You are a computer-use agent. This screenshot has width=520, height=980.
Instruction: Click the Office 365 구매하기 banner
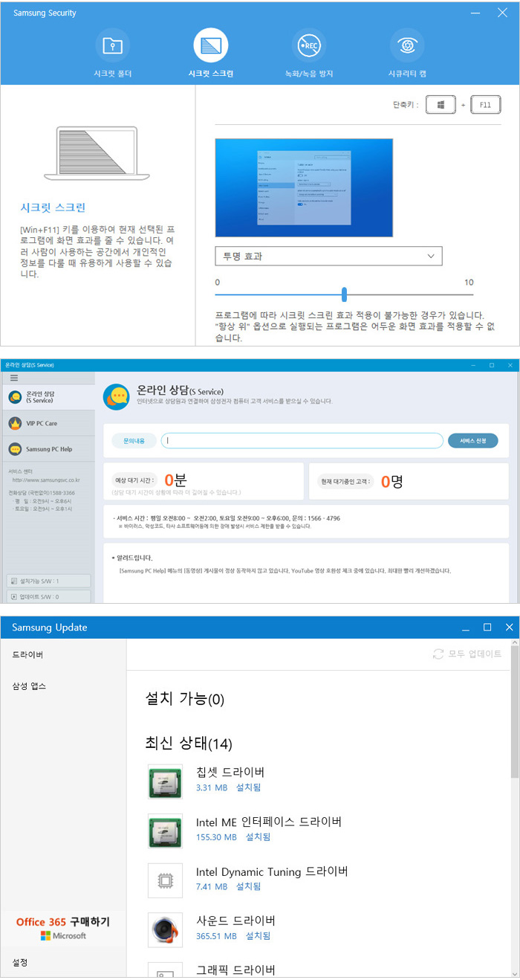point(63,928)
